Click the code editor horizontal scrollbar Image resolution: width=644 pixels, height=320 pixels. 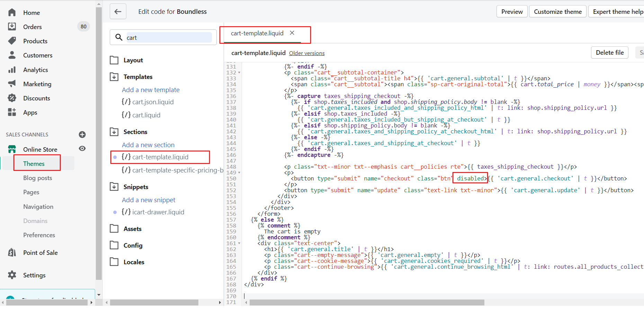(367, 303)
